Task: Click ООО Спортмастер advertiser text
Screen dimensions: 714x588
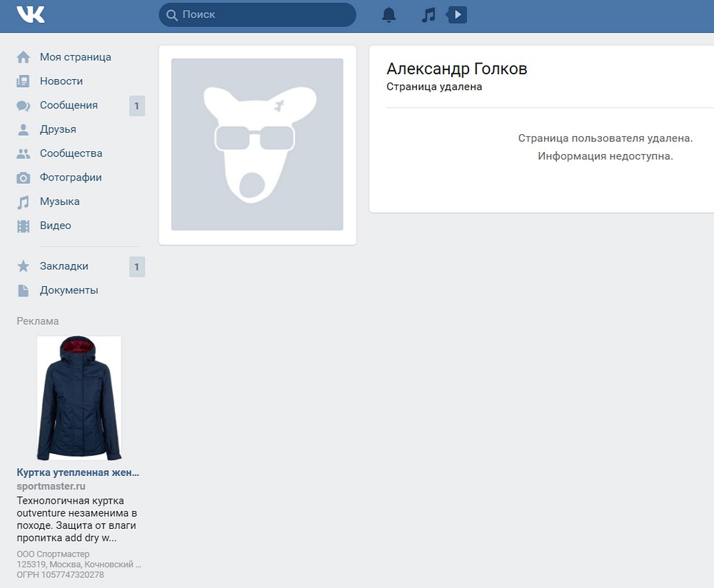Action: [53, 554]
